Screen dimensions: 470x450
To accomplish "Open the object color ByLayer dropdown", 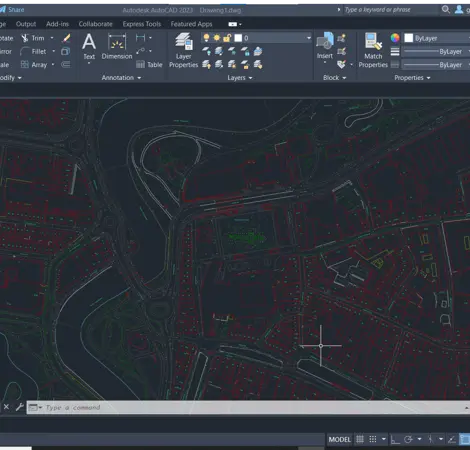I will point(437,38).
